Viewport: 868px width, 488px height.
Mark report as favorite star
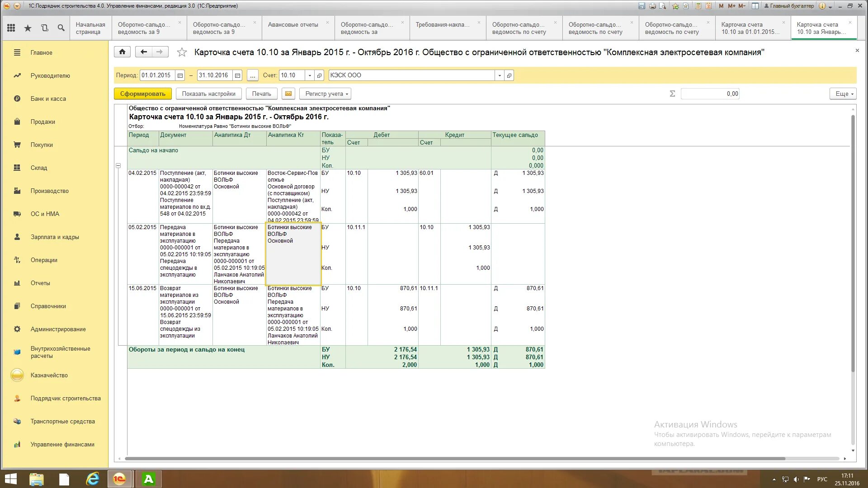[182, 52]
